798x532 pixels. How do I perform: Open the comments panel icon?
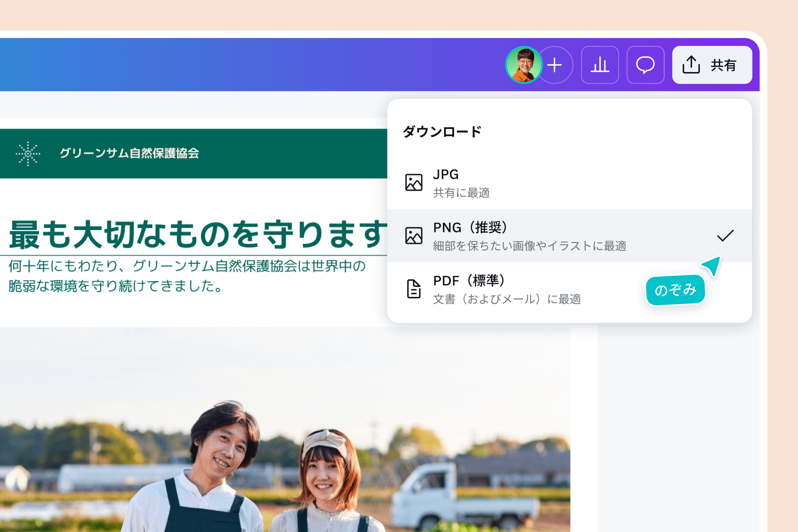[645, 65]
